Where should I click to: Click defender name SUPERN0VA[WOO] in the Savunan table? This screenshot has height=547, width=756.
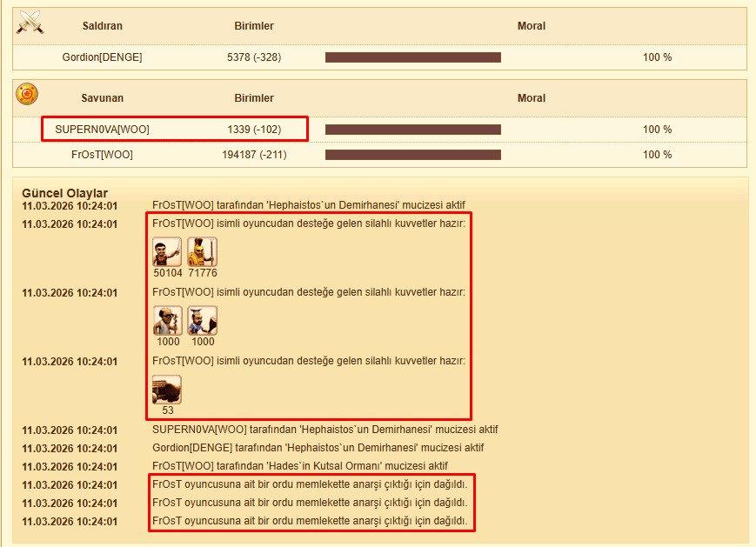(102, 130)
